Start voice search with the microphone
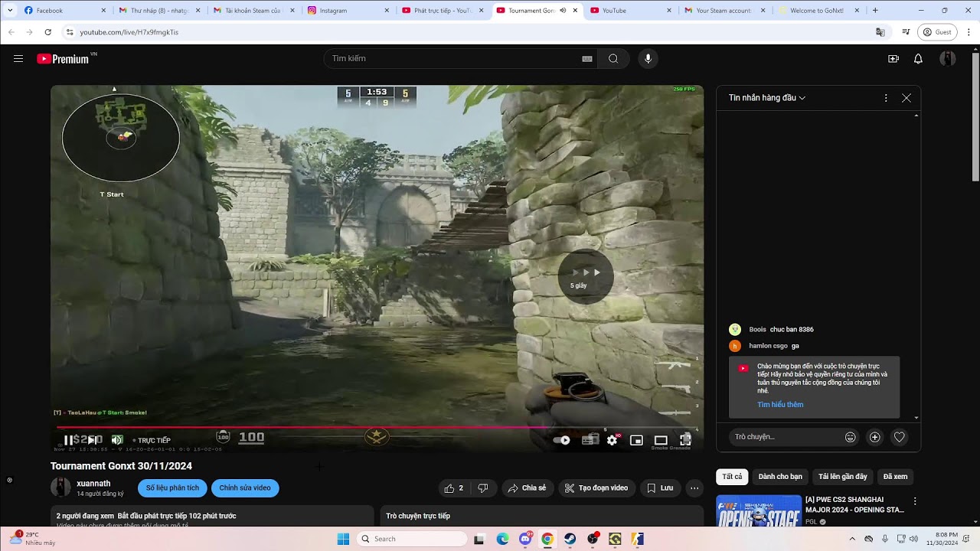This screenshot has width=980, height=551. pos(648,59)
